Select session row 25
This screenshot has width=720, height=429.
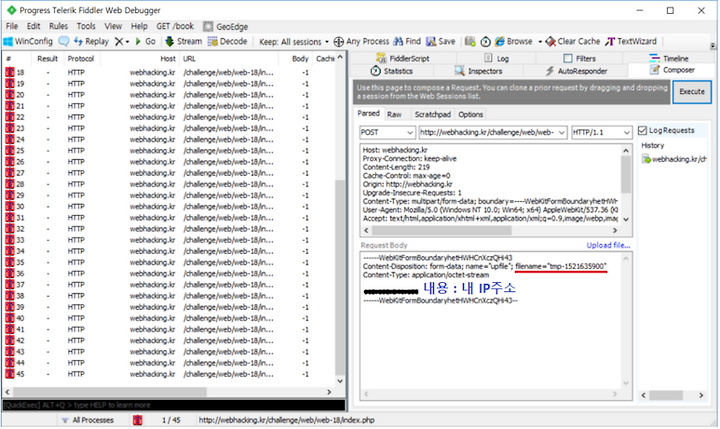[172, 151]
